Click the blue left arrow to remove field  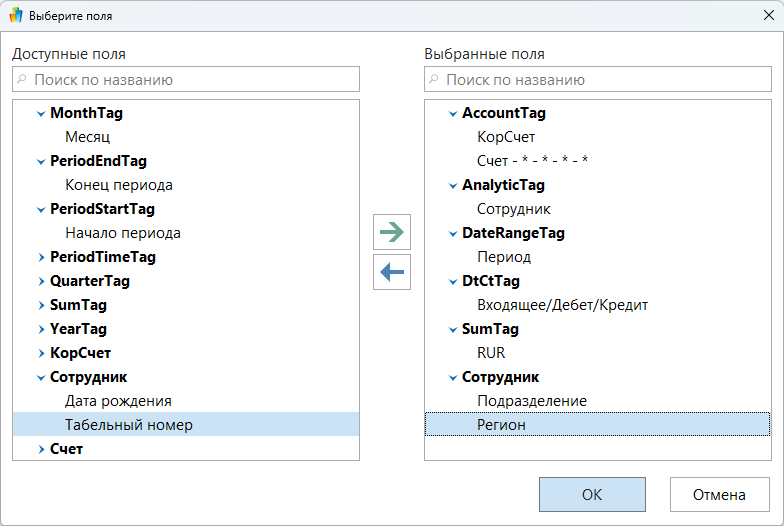392,271
